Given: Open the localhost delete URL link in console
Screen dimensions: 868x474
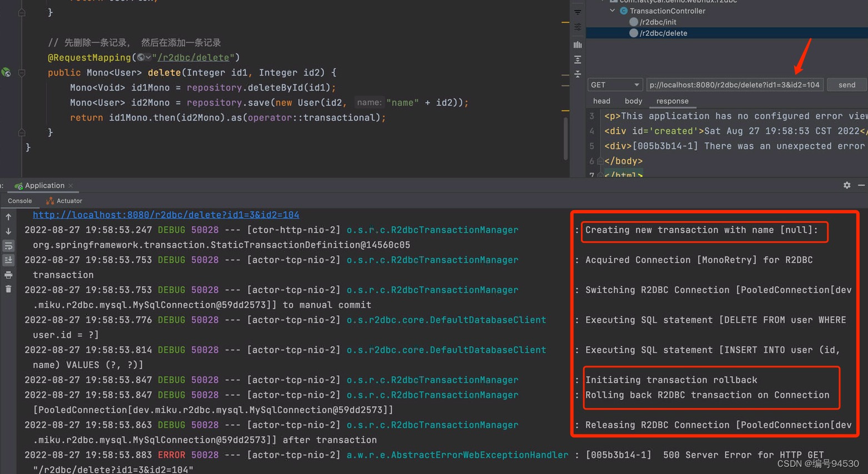Looking at the screenshot, I should [x=166, y=214].
